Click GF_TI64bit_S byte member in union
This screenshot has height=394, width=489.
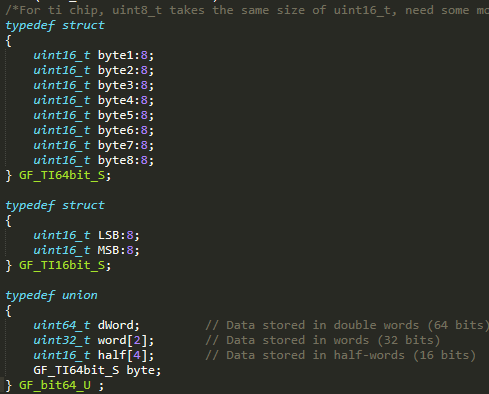[97, 370]
